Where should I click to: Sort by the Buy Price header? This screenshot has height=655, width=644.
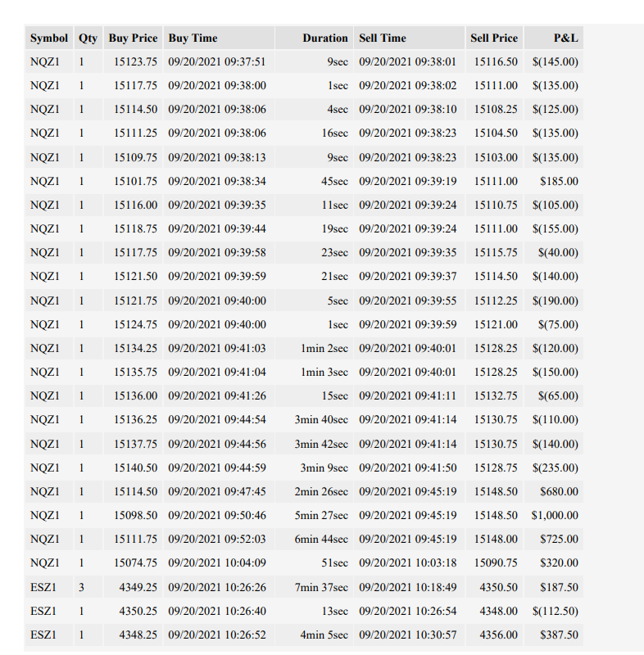coord(133,38)
